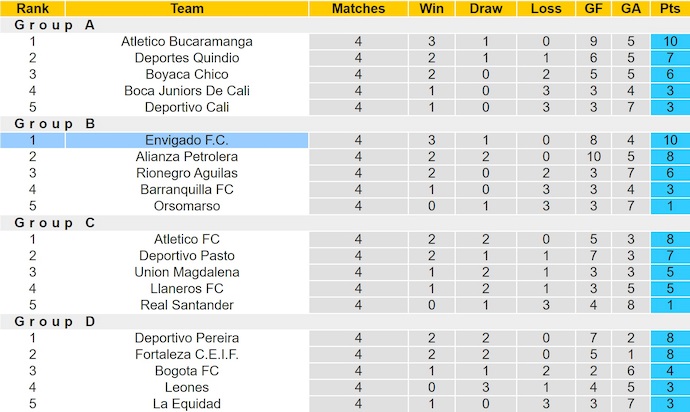Viewport: 690px width, 412px height.
Task: Click the Group C section header
Action: (55, 223)
